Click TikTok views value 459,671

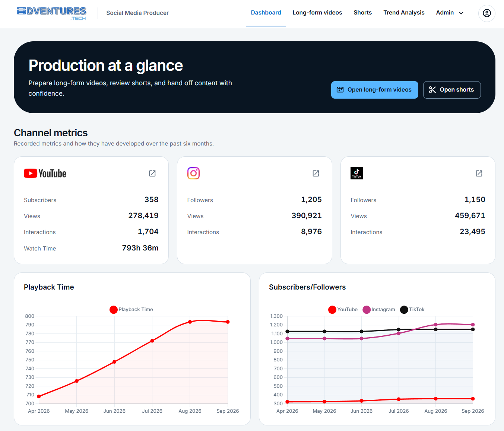pyautogui.click(x=470, y=215)
